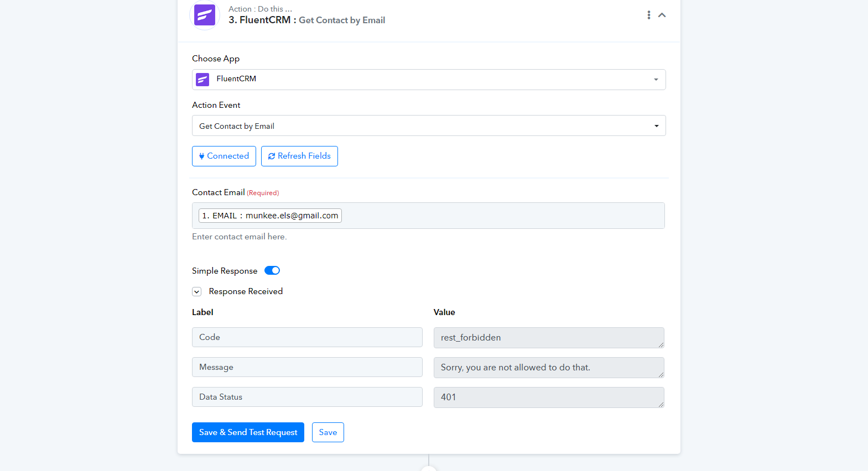
Task: Click the Message label field
Action: click(307, 367)
